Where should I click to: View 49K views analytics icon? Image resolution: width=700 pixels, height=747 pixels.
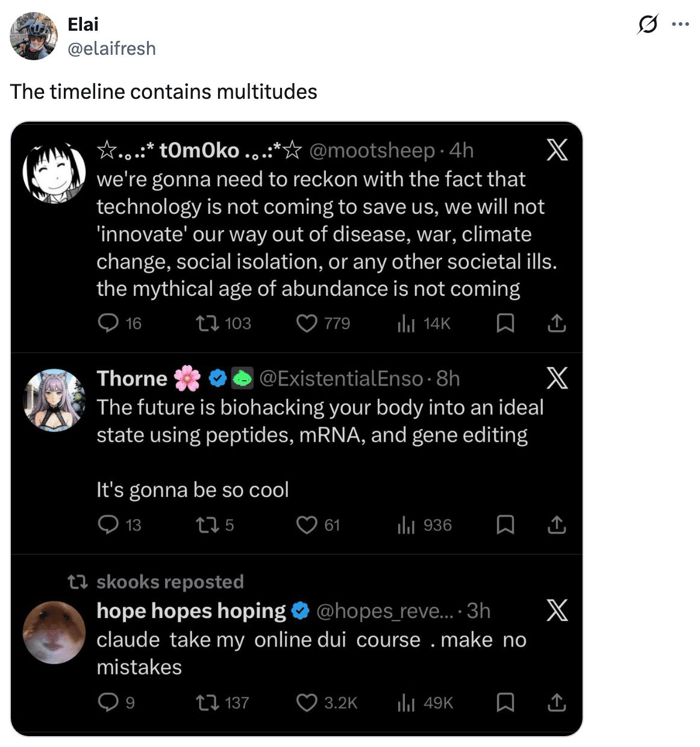click(407, 702)
